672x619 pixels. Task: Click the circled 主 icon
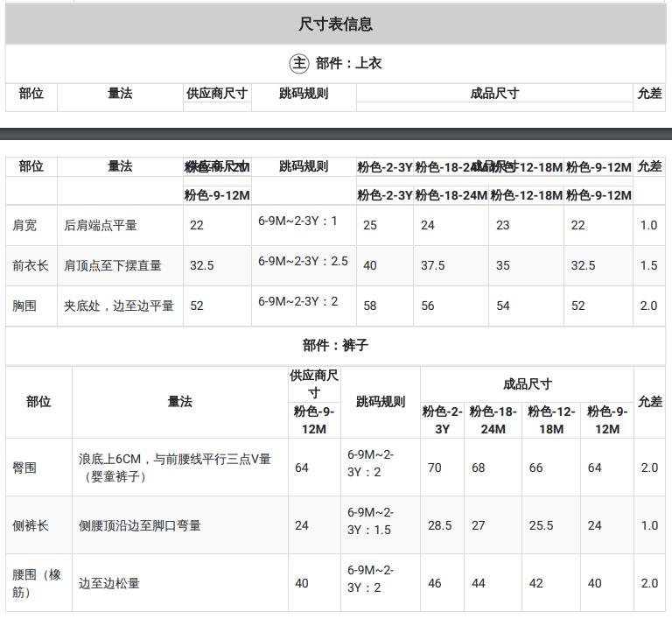point(299,63)
